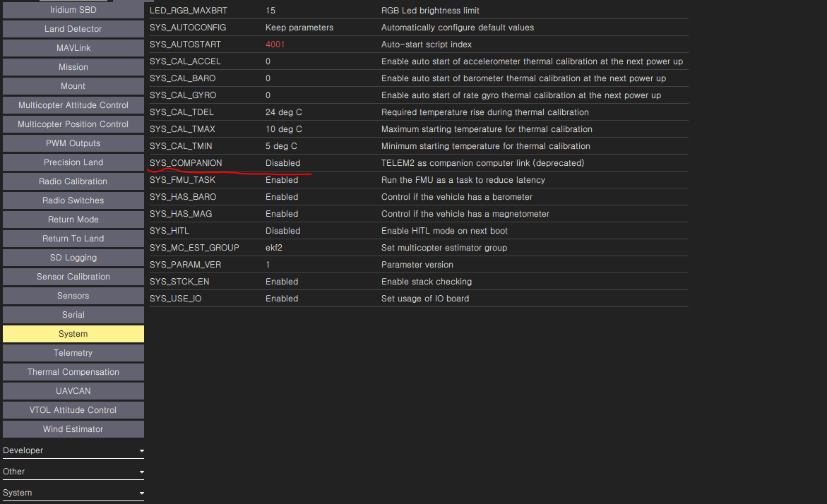Image resolution: width=827 pixels, height=504 pixels.
Task: Collapse the System category at the bottom
Action: pos(73,492)
